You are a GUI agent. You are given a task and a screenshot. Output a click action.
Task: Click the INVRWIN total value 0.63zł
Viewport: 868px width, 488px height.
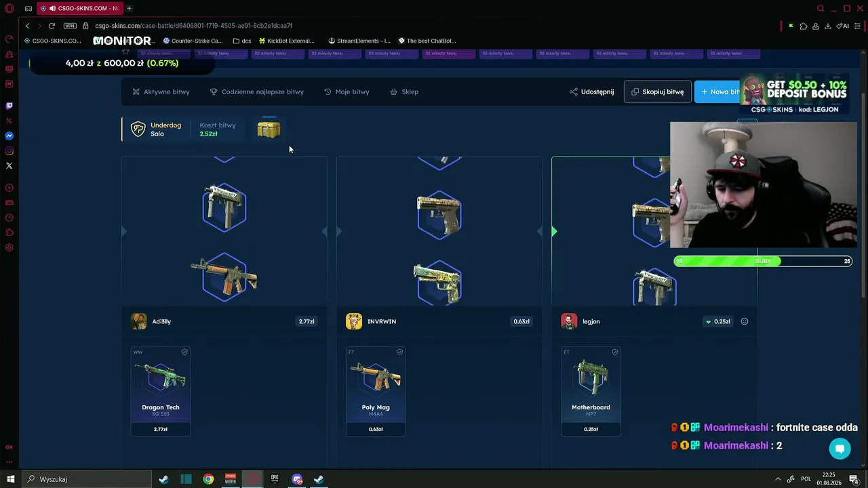click(521, 321)
